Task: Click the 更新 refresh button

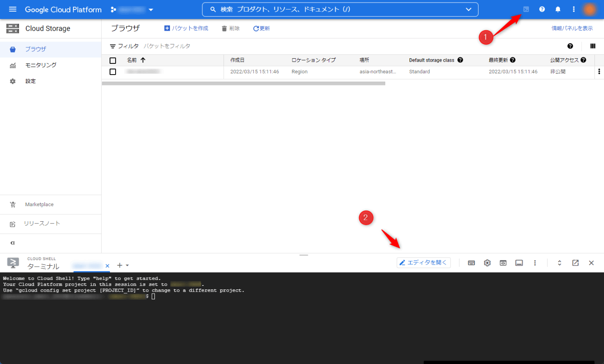Action: click(x=261, y=28)
